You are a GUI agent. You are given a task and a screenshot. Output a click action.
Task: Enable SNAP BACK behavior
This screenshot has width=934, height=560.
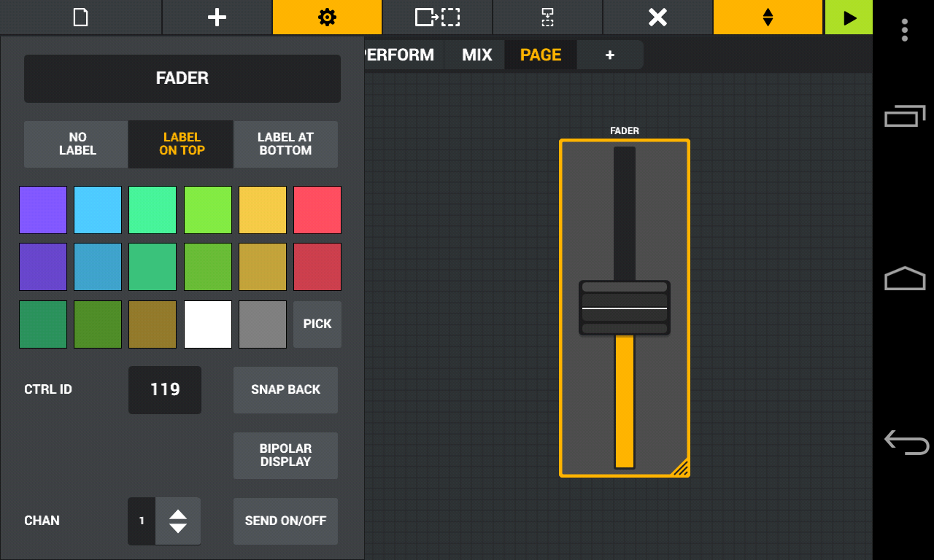[x=285, y=389]
